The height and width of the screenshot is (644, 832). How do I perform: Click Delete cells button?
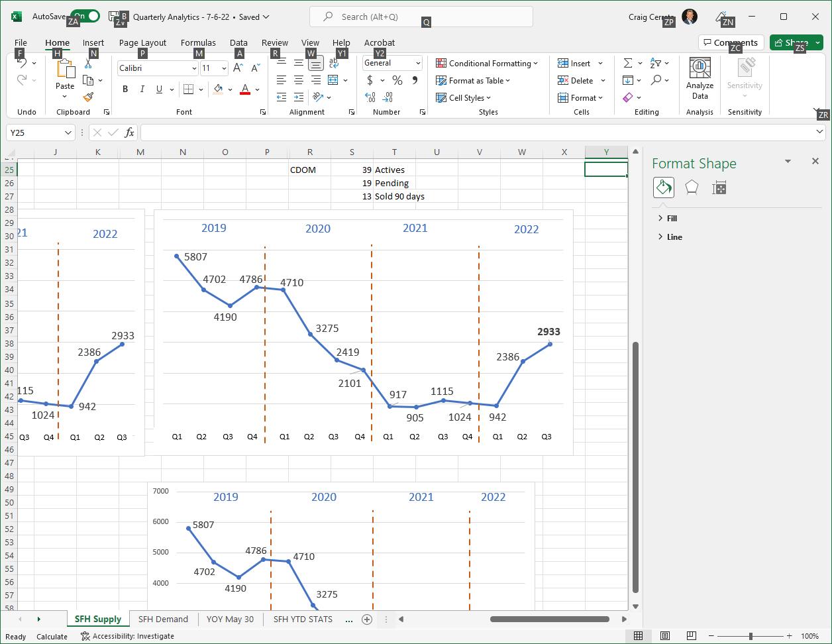(576, 80)
